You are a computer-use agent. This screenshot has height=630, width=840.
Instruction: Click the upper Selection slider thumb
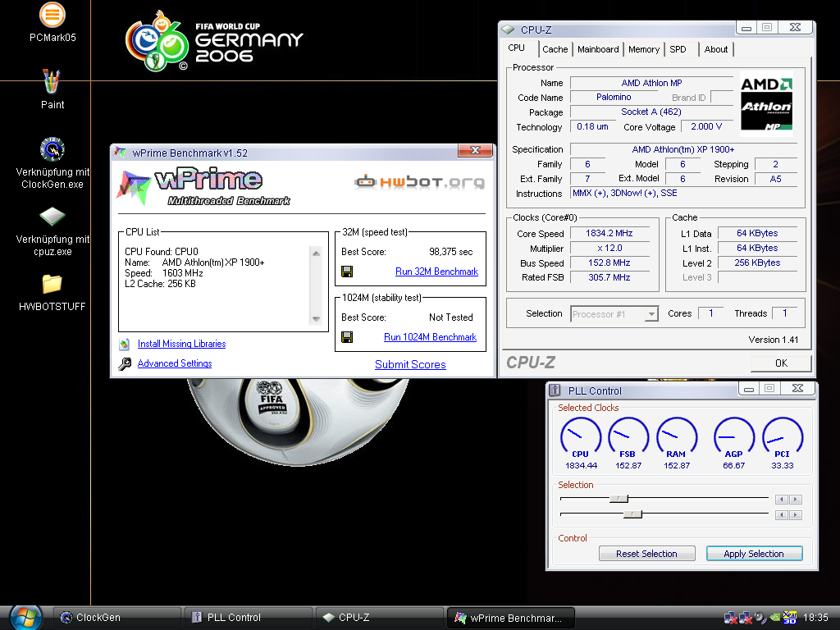(619, 498)
